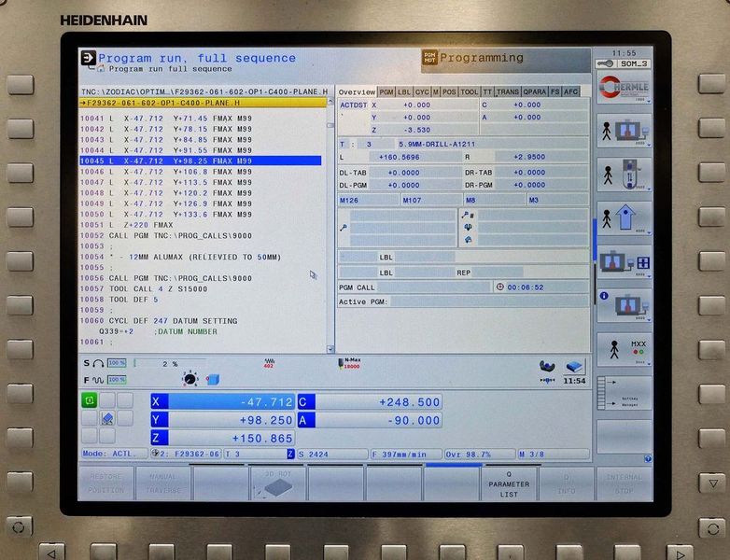Click the S override 100 % box
The image size is (730, 560).
pos(117,363)
